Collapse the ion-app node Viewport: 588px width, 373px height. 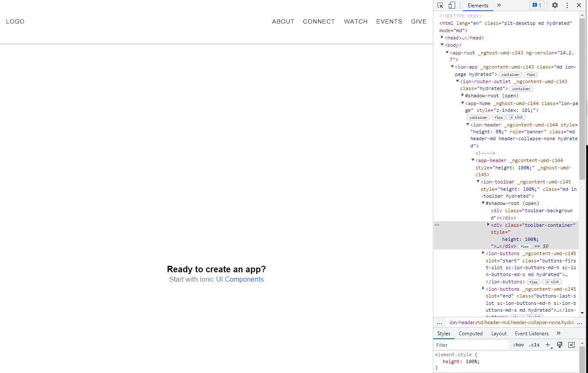coord(452,66)
